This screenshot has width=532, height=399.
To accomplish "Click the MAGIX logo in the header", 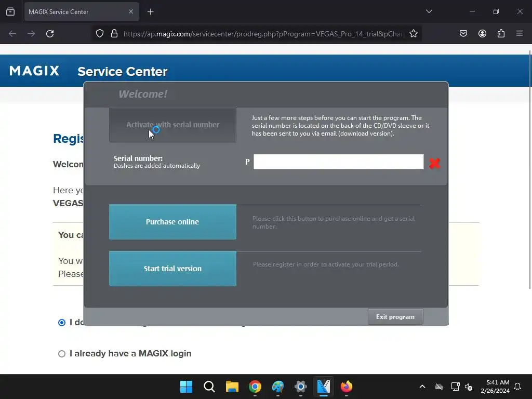I will [34, 71].
